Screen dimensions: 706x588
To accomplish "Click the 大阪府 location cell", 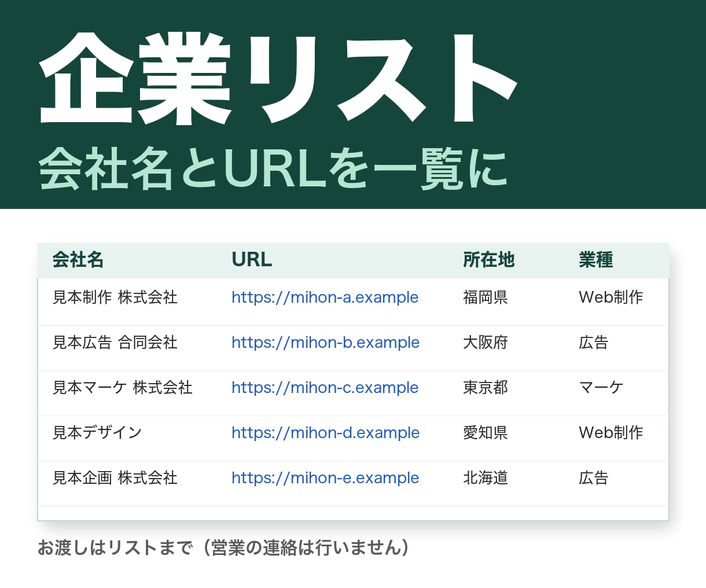I will pos(486,343).
